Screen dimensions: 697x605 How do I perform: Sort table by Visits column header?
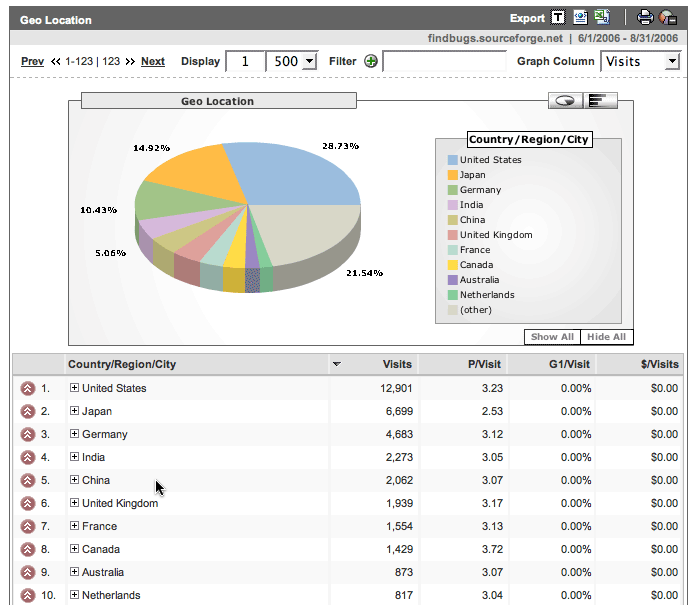click(x=397, y=364)
